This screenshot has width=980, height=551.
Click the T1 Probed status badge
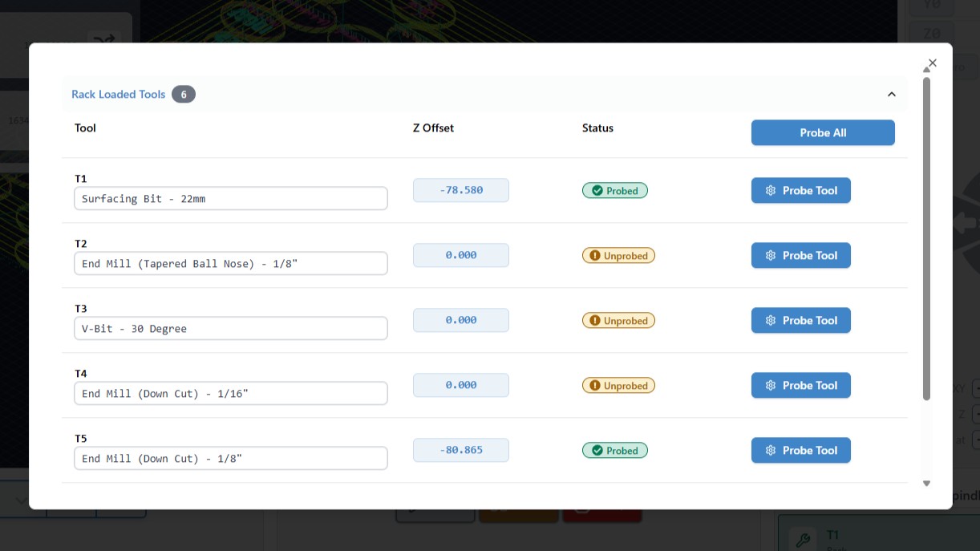click(614, 191)
